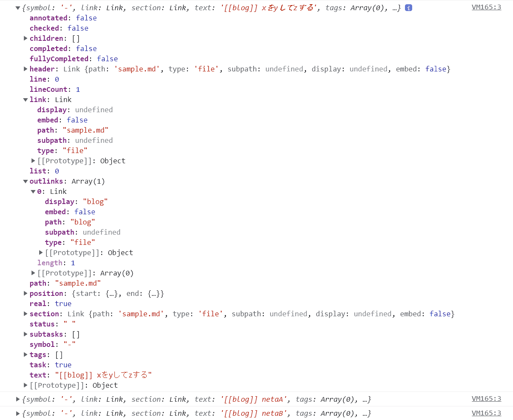Expand the section Link property
Image resolution: width=513 pixels, height=420 pixels.
pos(26,314)
